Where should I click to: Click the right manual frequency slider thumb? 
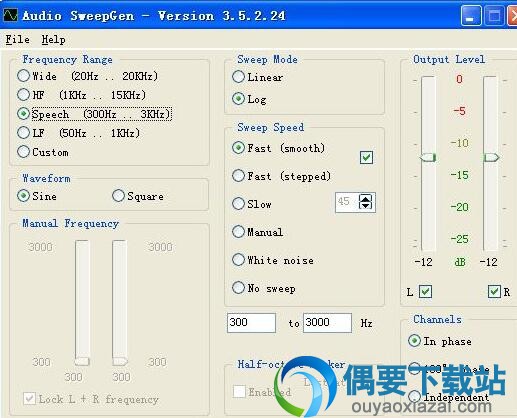pos(120,361)
